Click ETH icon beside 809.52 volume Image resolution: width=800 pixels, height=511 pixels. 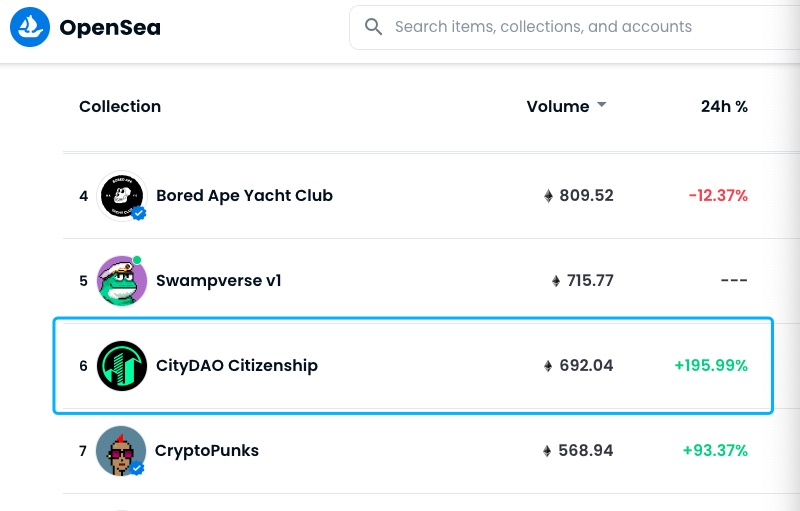pos(548,196)
